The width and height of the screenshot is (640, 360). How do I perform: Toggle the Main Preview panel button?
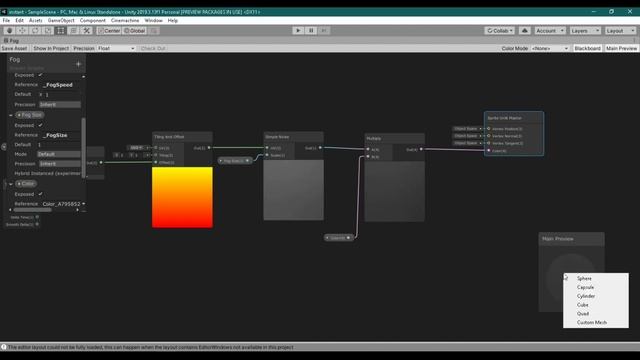point(621,48)
